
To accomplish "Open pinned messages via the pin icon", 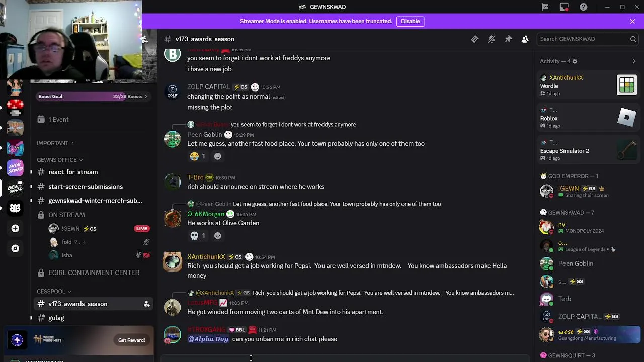I will point(508,39).
